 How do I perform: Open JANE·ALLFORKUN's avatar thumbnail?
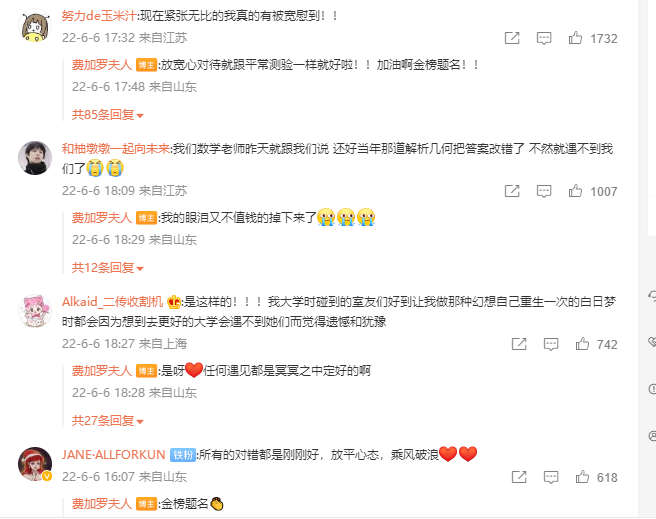tap(35, 464)
